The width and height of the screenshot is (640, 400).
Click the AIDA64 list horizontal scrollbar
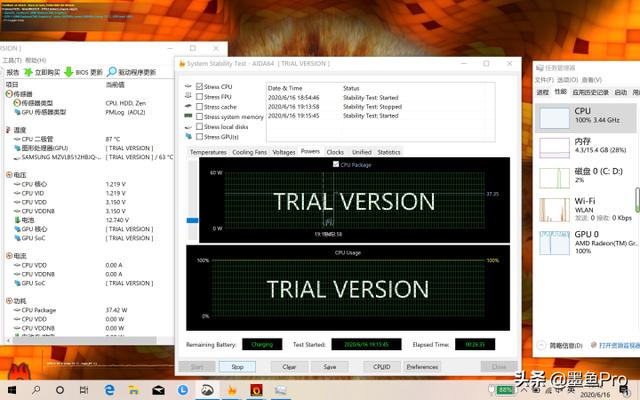click(84, 340)
